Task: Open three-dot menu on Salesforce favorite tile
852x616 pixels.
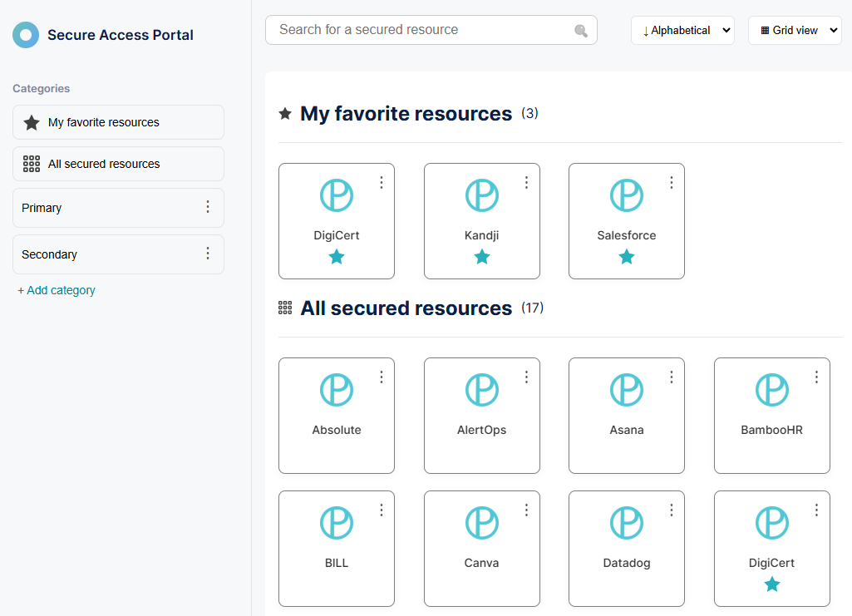Action: pyautogui.click(x=672, y=183)
